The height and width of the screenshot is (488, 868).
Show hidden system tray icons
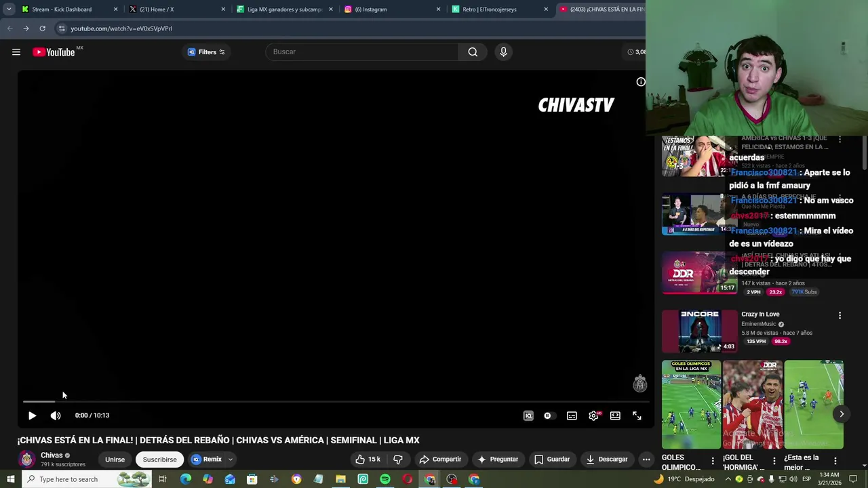728,479
